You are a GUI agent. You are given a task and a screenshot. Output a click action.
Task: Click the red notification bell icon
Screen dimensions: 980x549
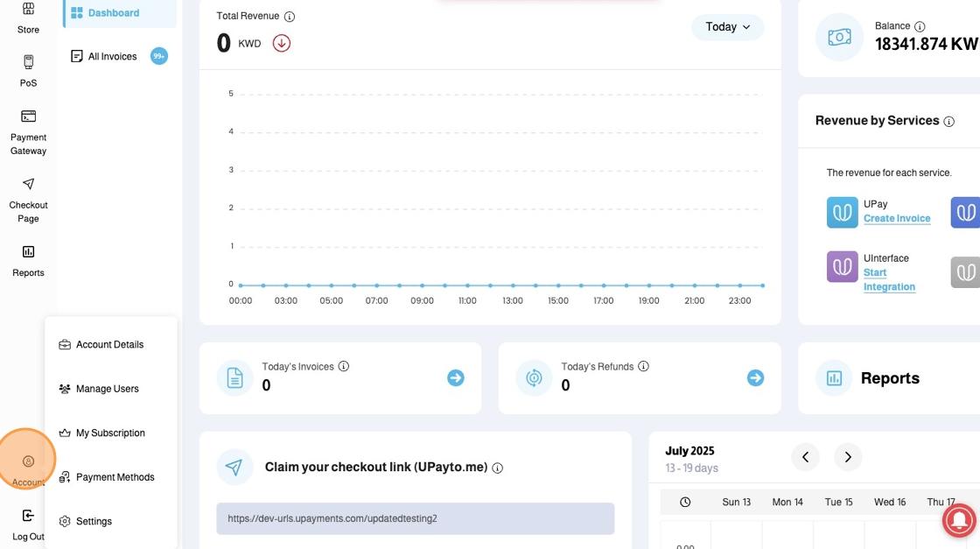tap(960, 520)
